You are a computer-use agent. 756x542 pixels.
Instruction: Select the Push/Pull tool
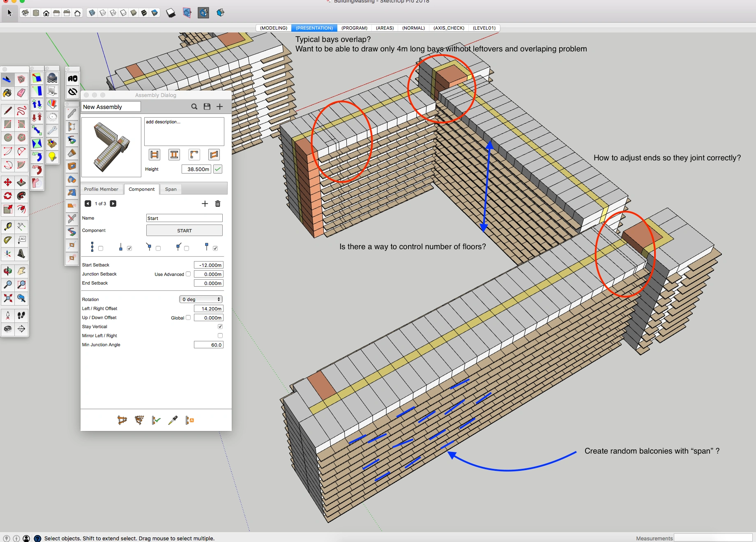pyautogui.click(x=21, y=182)
